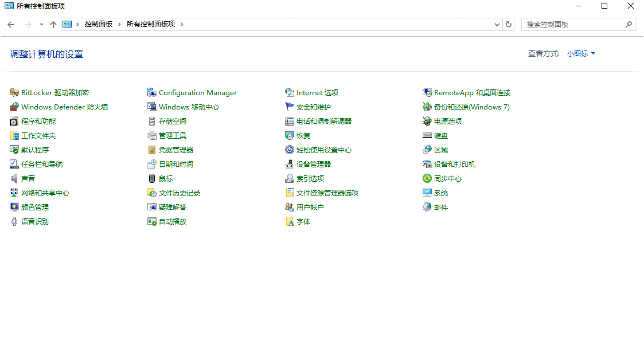The width and height of the screenshot is (644, 360).
Task: Click the 键盘 icon
Action: pos(427,135)
